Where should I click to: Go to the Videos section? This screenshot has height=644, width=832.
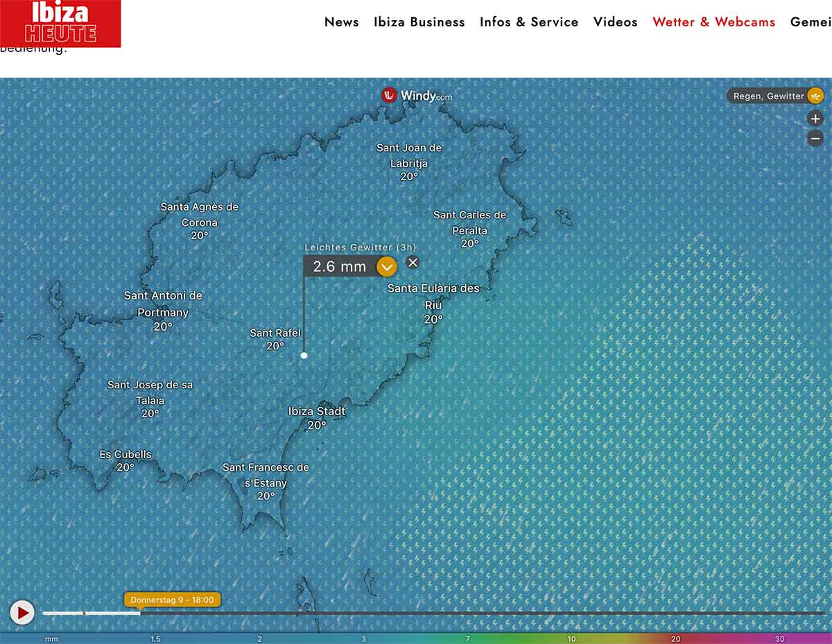tap(615, 22)
